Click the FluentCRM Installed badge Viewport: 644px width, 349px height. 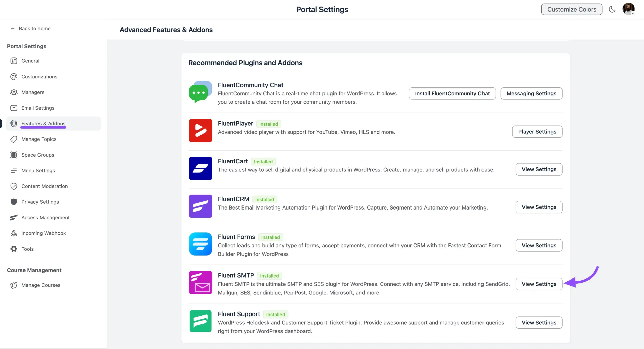[264, 199]
